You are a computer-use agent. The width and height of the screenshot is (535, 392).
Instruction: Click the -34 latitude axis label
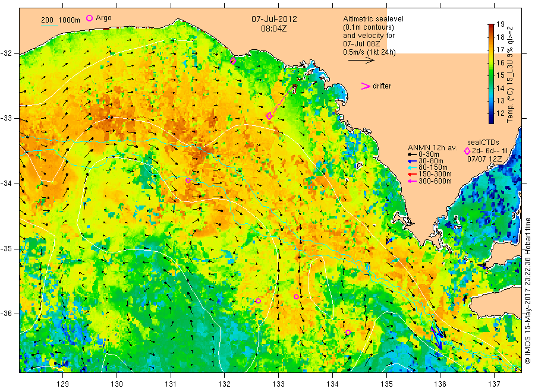(7, 184)
